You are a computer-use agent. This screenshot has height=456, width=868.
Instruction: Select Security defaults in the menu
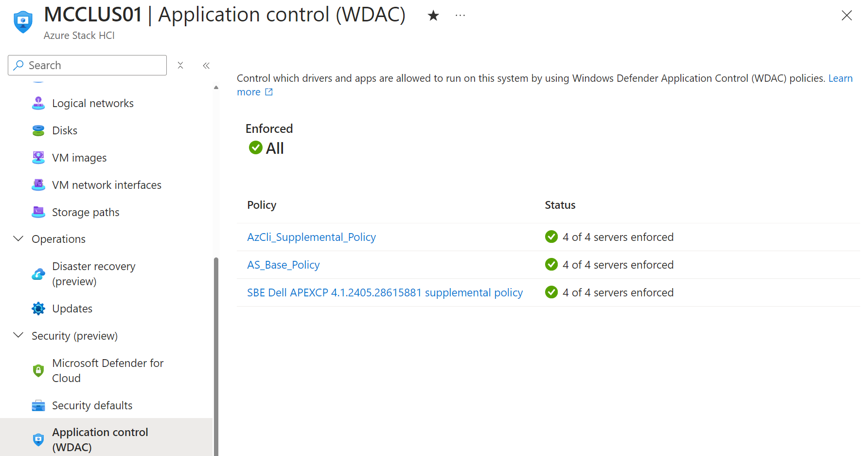pyautogui.click(x=91, y=405)
